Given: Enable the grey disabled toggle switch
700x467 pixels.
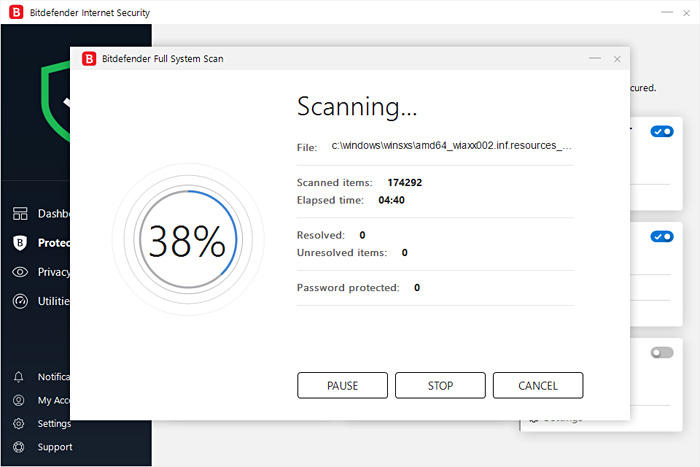Looking at the screenshot, I should coord(661,352).
